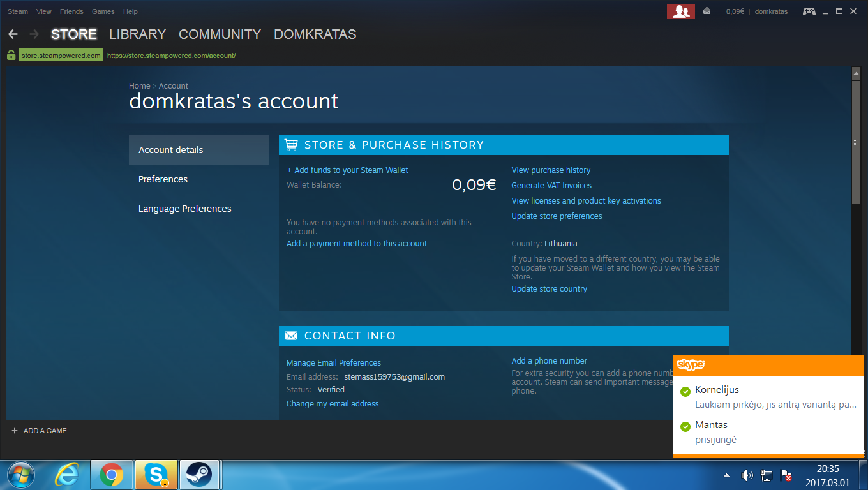This screenshot has height=490, width=868.
Task: Launch Big Picture mode controller icon
Action: (809, 11)
